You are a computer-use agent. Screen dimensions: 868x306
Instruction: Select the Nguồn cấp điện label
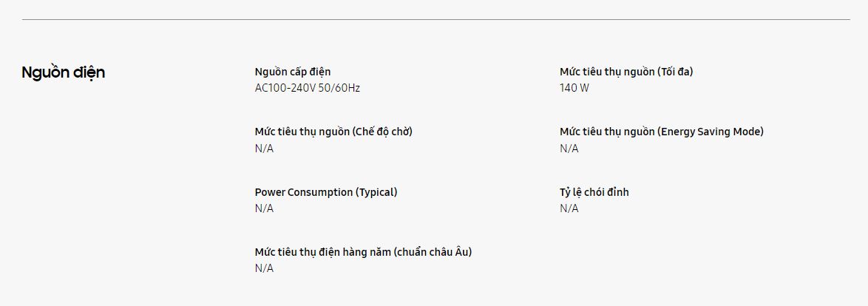coord(293,72)
